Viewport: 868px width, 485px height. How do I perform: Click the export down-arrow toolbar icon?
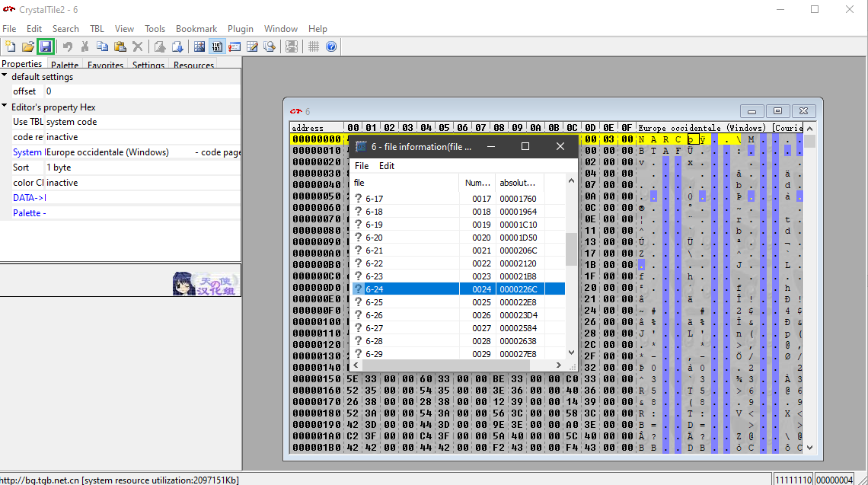pyautogui.click(x=177, y=47)
